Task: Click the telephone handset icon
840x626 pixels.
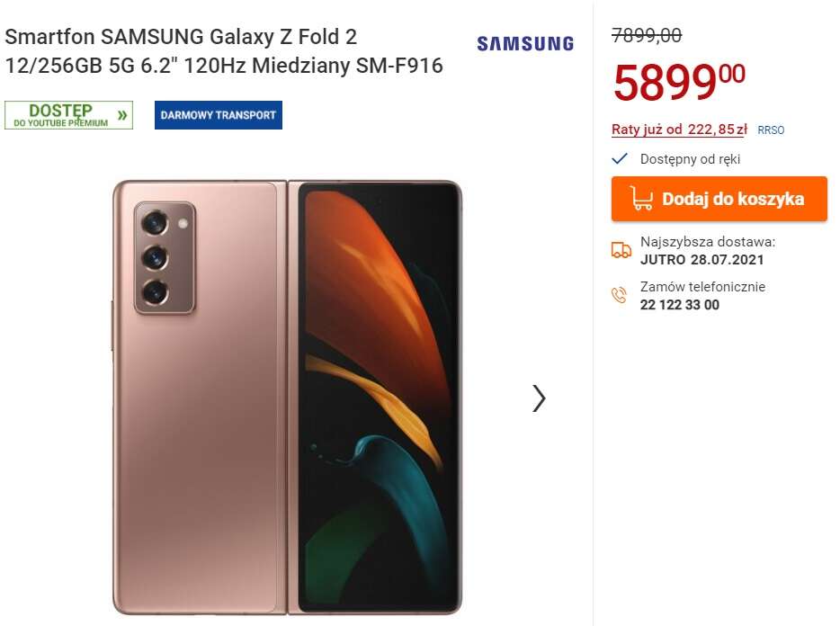Action: point(620,295)
